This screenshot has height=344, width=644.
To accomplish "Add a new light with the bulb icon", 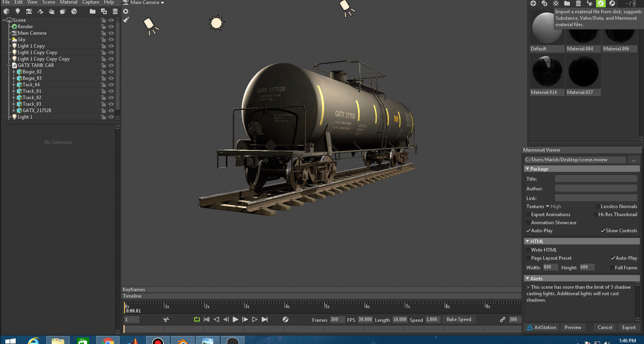I will point(18,11).
